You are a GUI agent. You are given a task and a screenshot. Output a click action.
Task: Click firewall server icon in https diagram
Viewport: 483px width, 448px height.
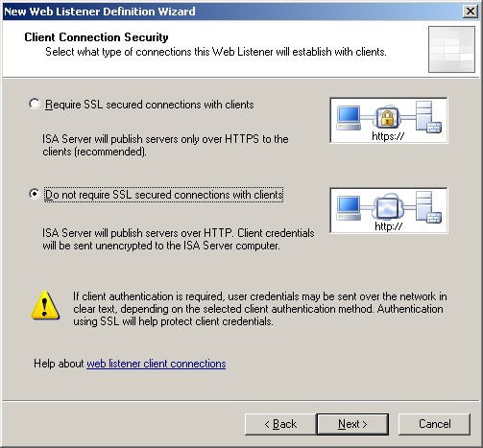pyautogui.click(x=428, y=117)
